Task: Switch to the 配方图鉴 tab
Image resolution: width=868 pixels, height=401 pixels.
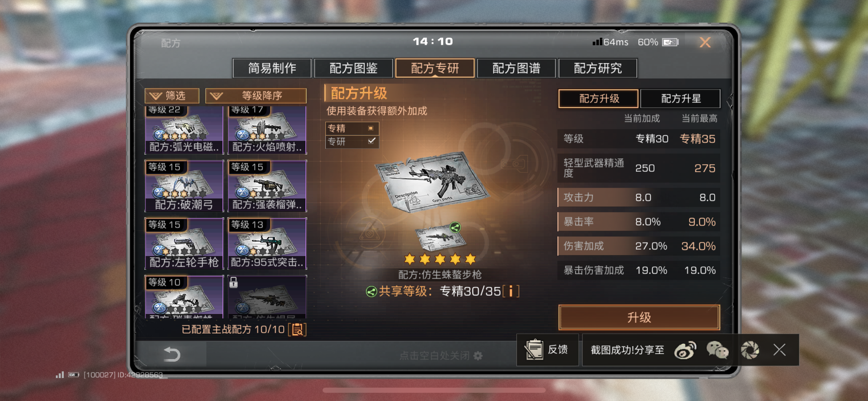Action: coord(353,68)
